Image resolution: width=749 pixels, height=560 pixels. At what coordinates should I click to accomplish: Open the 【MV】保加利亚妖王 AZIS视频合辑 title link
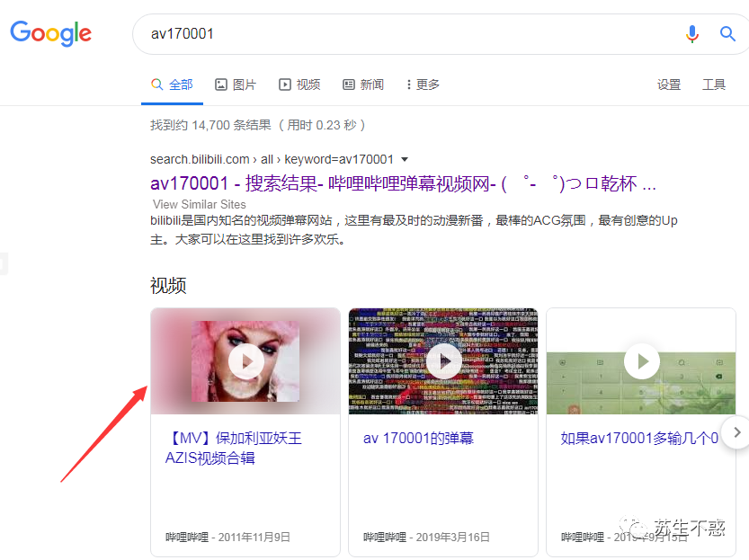tap(234, 448)
